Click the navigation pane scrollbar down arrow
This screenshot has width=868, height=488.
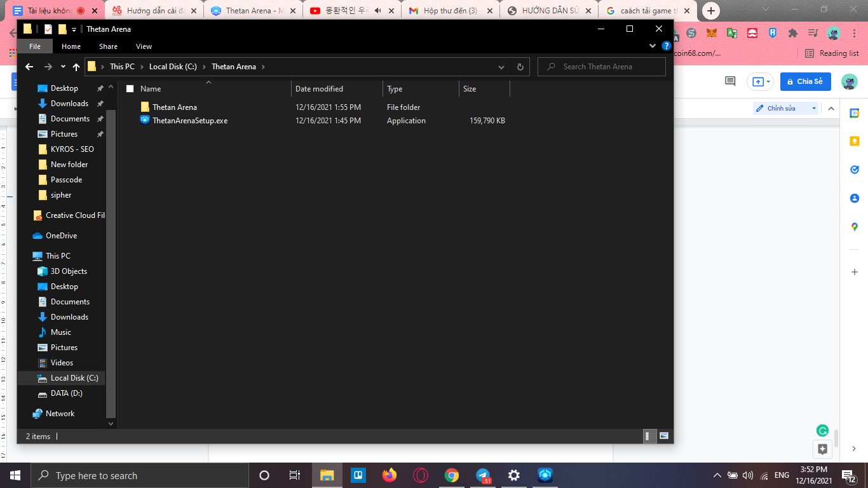tap(111, 423)
